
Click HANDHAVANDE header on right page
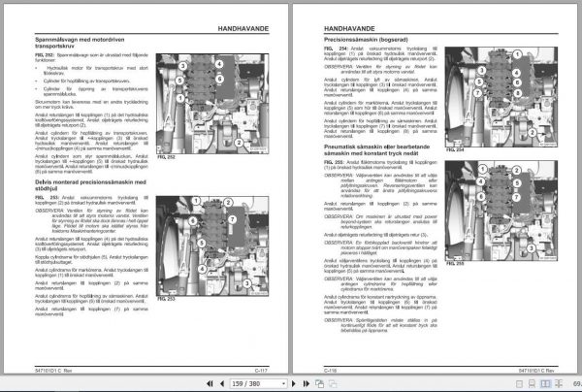point(349,28)
